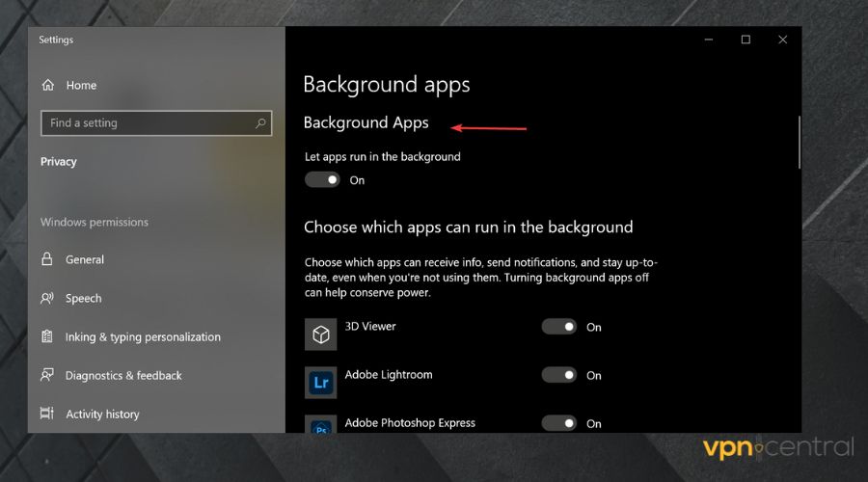
Task: Switch off Adobe Photoshop Express toggle
Action: [x=559, y=422]
